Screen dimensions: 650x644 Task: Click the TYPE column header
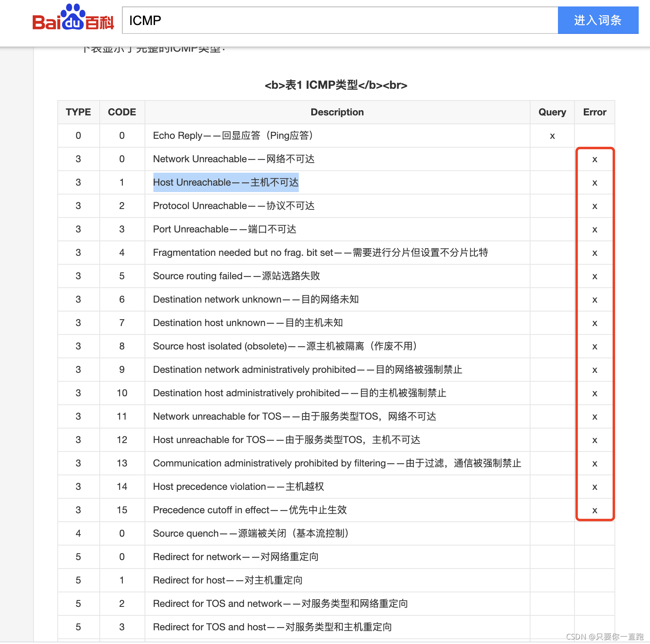point(78,112)
